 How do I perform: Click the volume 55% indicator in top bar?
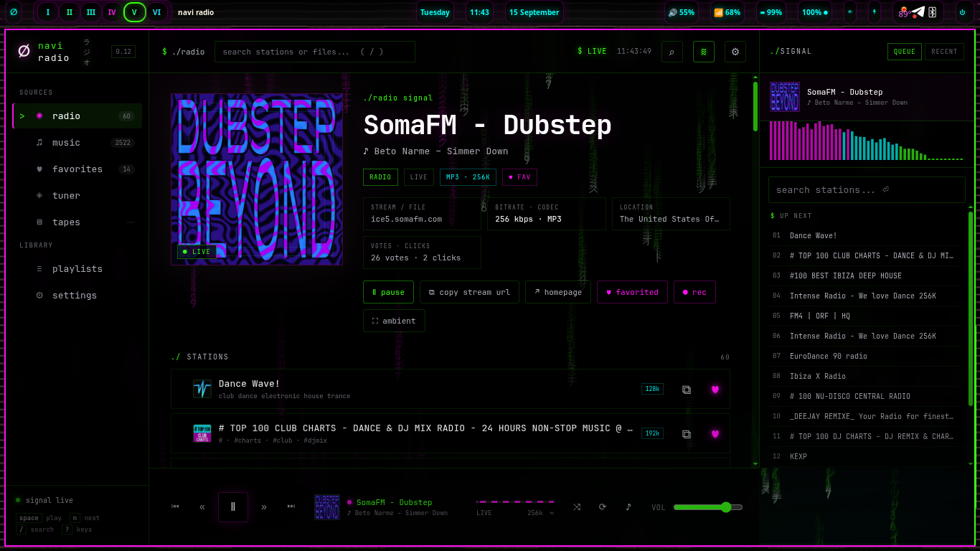(682, 12)
